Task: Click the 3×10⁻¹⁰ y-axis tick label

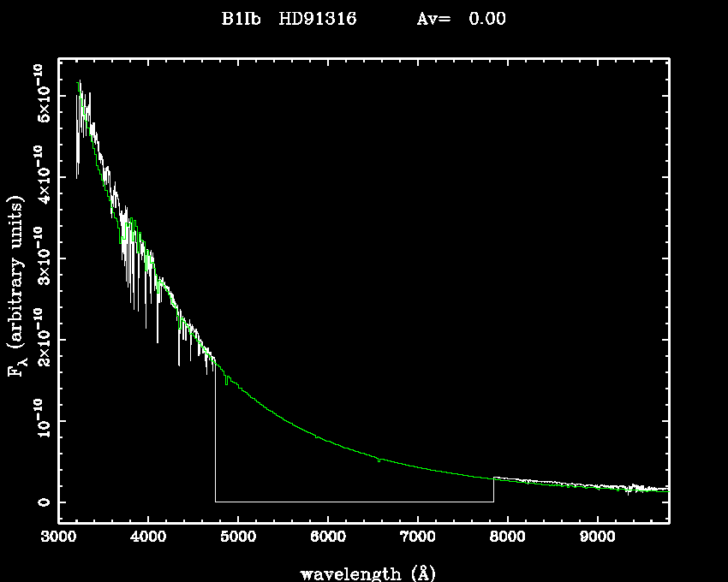Action: [x=40, y=258]
